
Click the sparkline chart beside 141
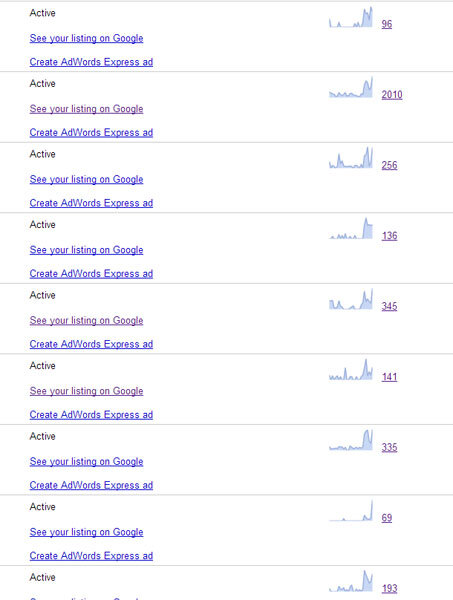(x=351, y=369)
